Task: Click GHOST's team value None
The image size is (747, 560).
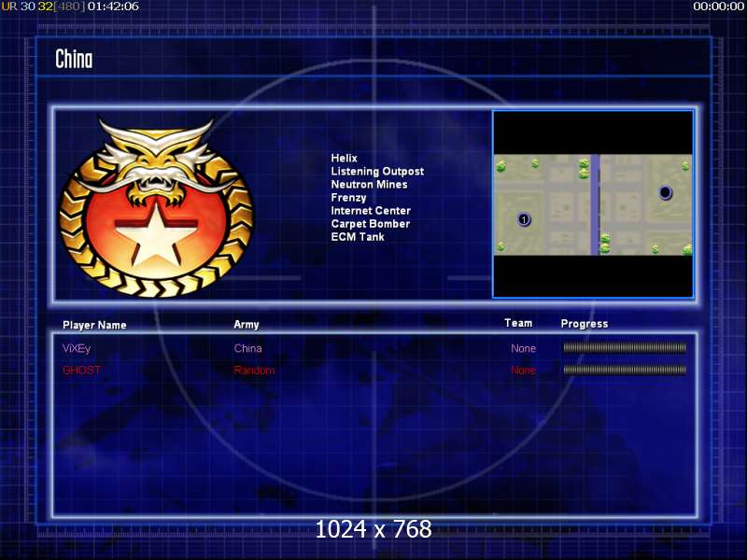Action: tap(523, 370)
